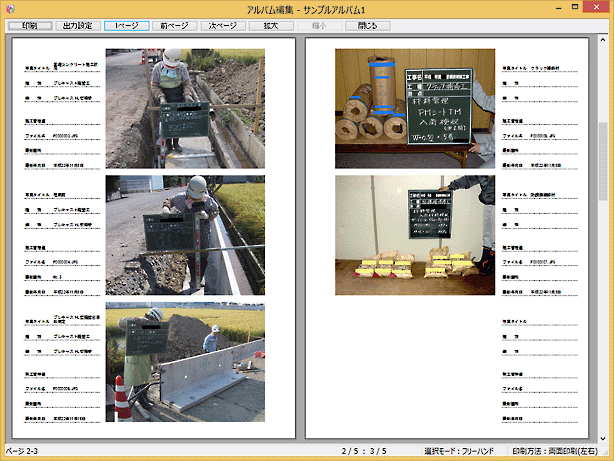Screen dimensions: 614x461
Task: Advance to next page with 次ページ
Action: tap(225, 25)
